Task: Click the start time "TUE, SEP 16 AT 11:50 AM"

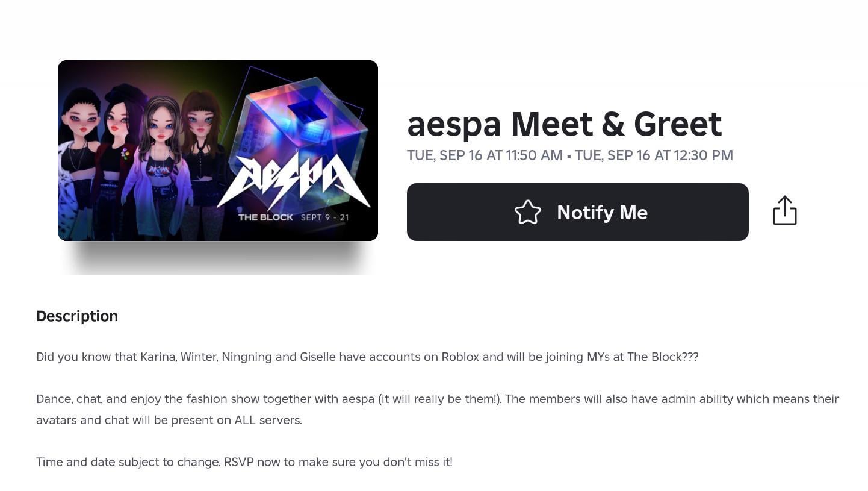Action: pos(485,155)
